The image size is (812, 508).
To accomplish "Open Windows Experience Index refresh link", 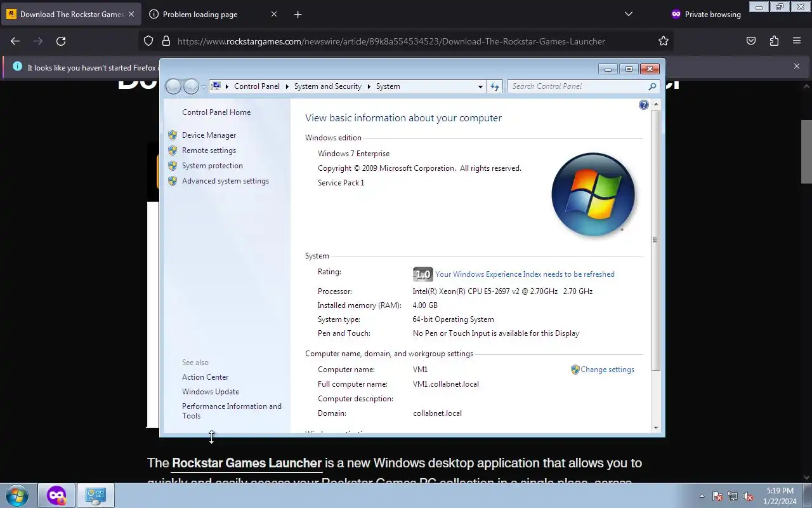I will pyautogui.click(x=525, y=274).
